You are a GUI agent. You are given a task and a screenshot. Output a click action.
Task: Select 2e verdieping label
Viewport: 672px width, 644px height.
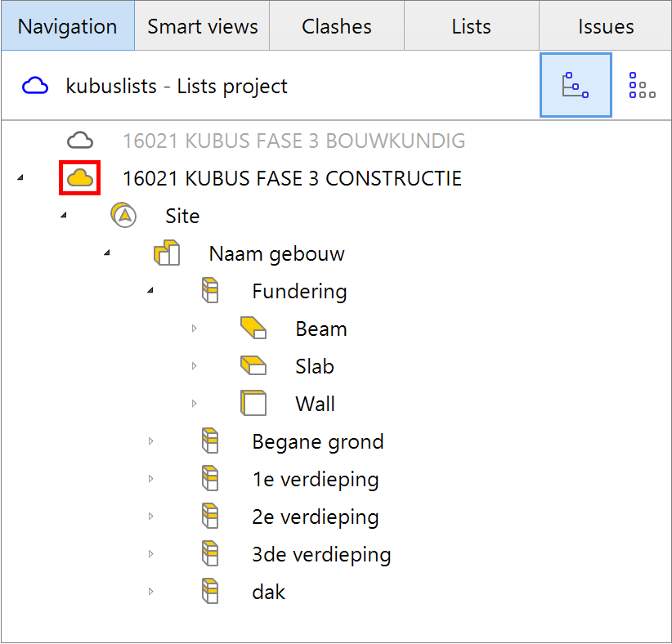click(x=316, y=517)
